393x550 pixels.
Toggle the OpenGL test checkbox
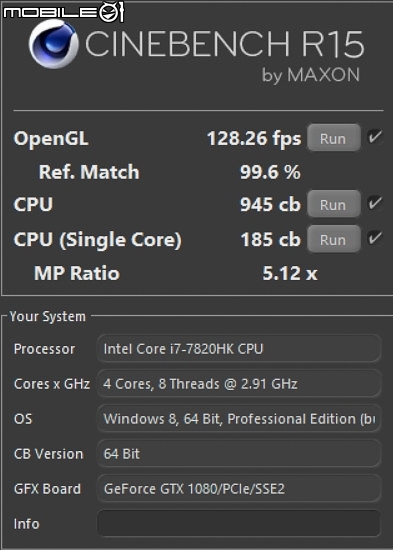[375, 137]
